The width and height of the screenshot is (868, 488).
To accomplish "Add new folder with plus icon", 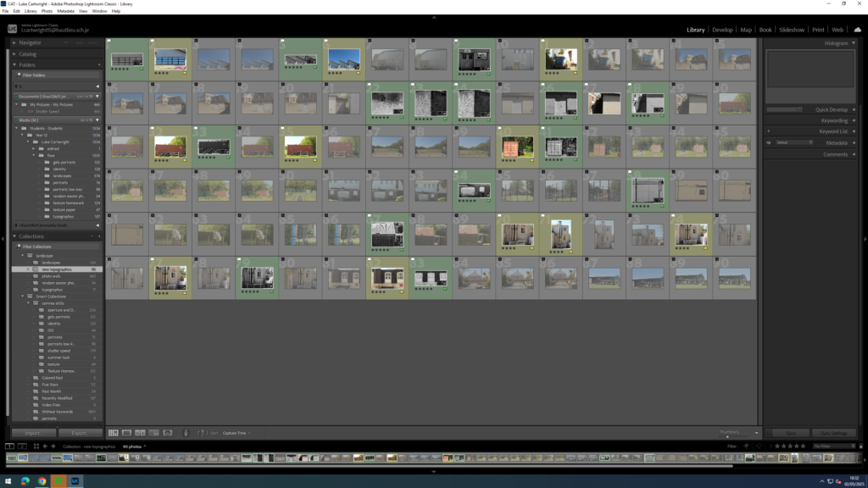I will (99, 64).
